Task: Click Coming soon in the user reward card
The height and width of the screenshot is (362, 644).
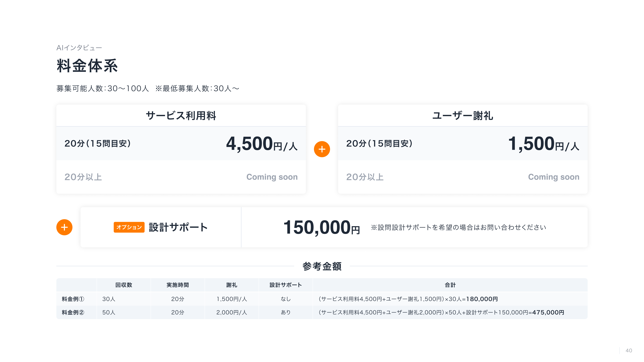Action: pos(554,177)
